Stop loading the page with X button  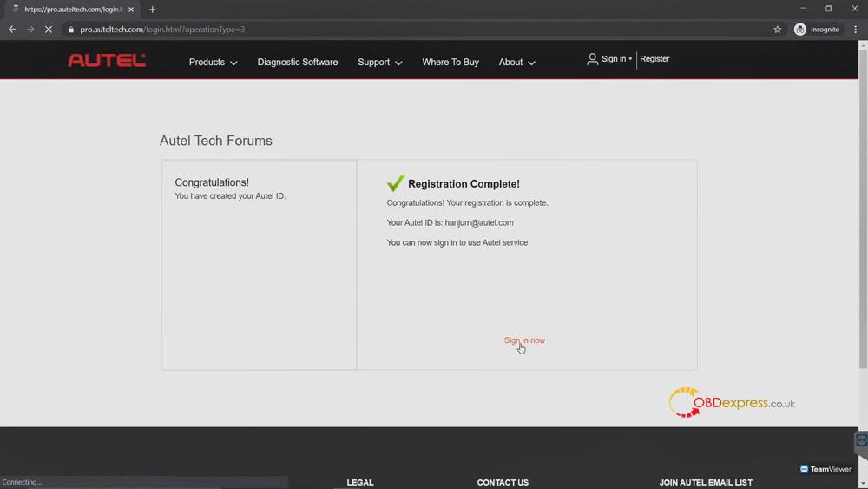(49, 30)
